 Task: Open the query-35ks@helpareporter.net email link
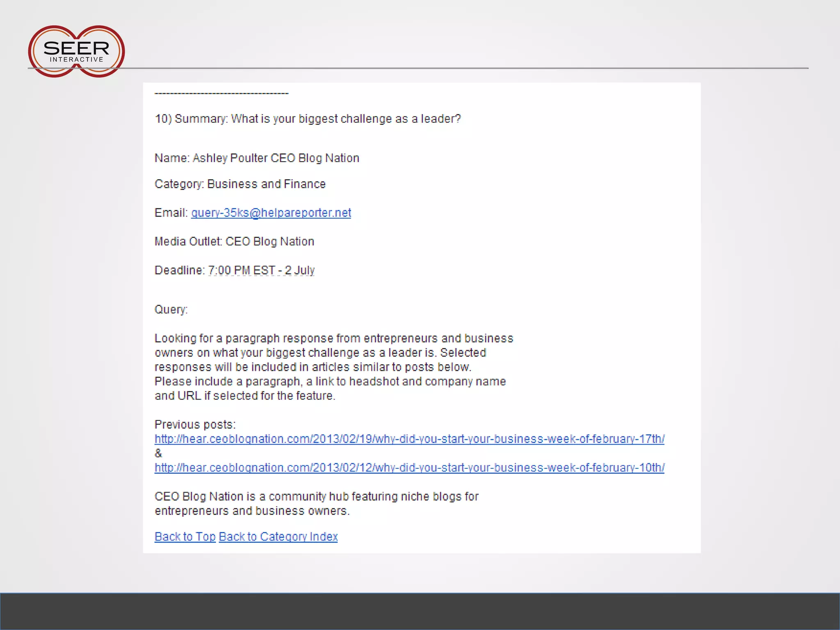[271, 213]
